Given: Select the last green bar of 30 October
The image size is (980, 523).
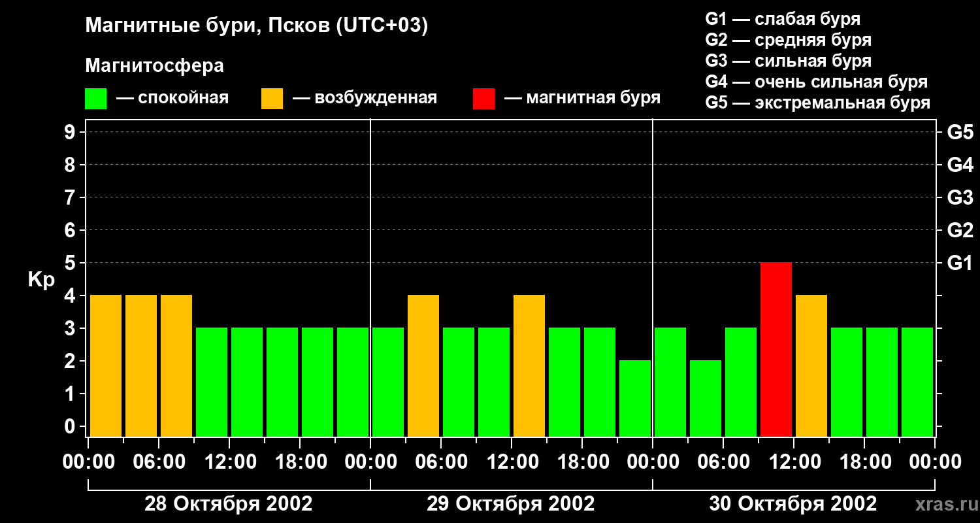Looking at the screenshot, I should (x=917, y=382).
